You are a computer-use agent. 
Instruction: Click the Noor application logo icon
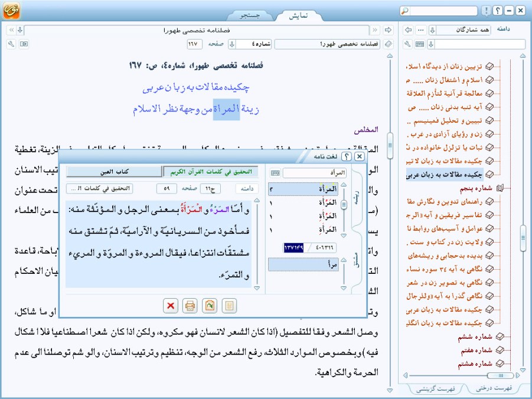point(11,10)
